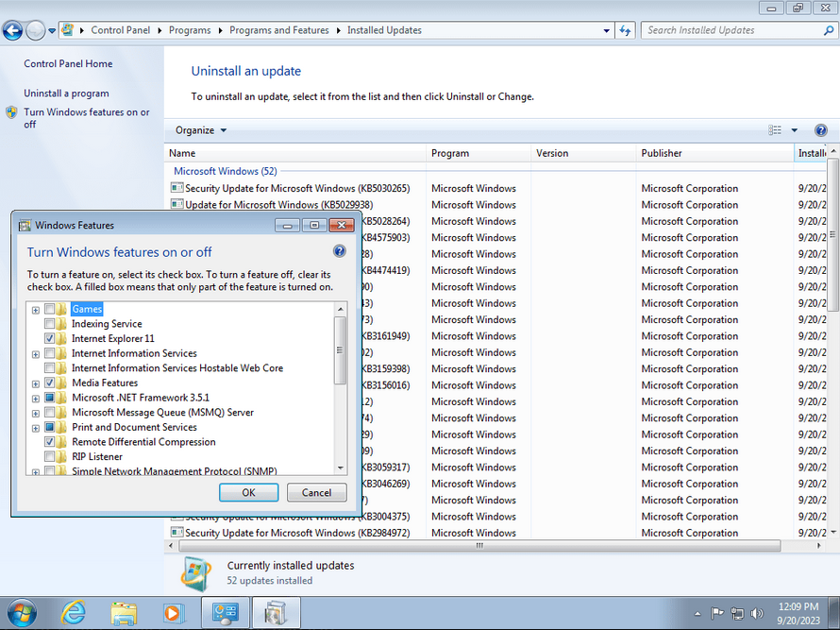Screen dimensions: 840x630
Task: Open the Organize menu
Action: click(201, 130)
